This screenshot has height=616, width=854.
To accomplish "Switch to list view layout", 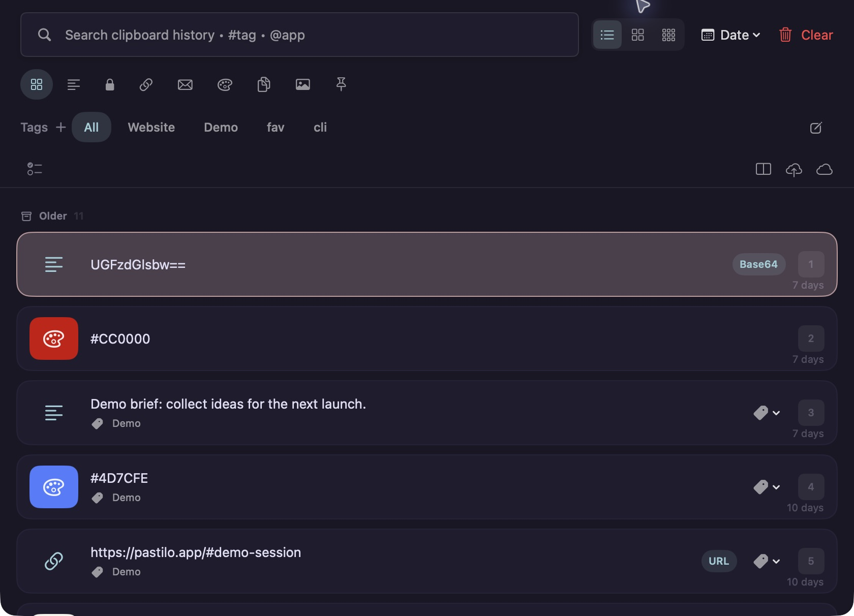I will pyautogui.click(x=607, y=35).
